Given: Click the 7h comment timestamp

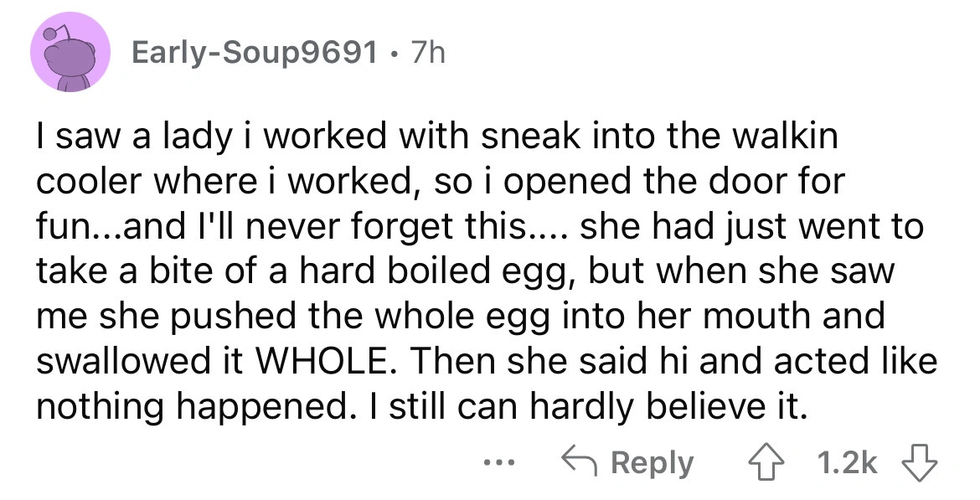Looking at the screenshot, I should (x=426, y=54).
